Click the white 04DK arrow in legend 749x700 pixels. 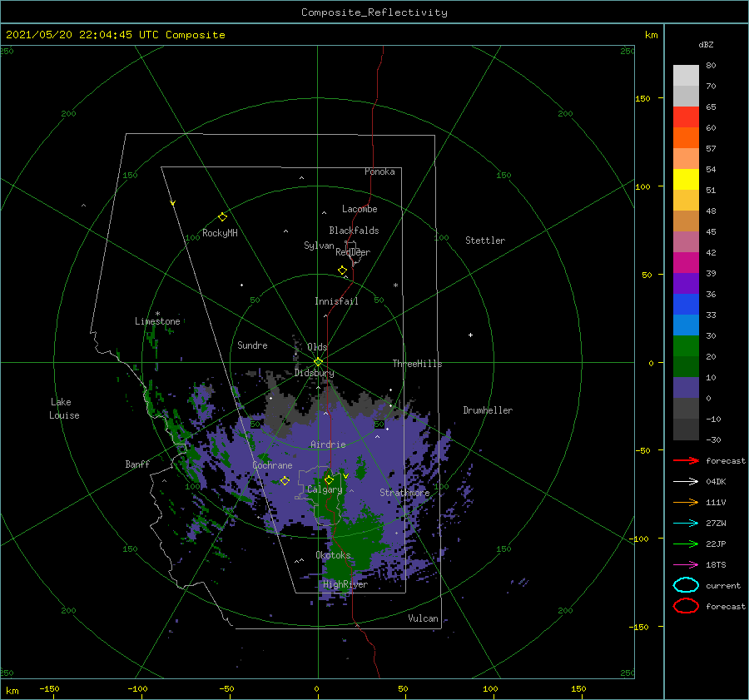tap(686, 481)
